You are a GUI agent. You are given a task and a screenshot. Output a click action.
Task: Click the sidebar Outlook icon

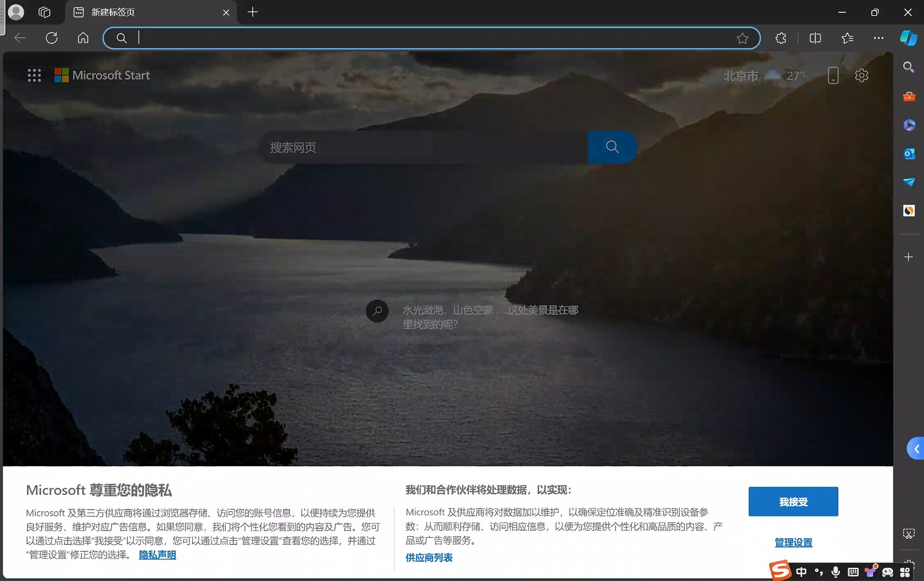point(909,154)
